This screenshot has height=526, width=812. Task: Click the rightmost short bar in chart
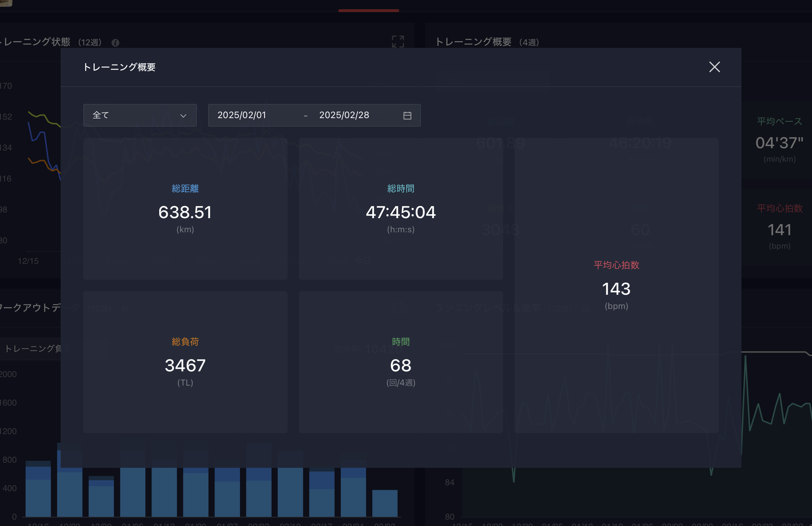click(x=385, y=503)
